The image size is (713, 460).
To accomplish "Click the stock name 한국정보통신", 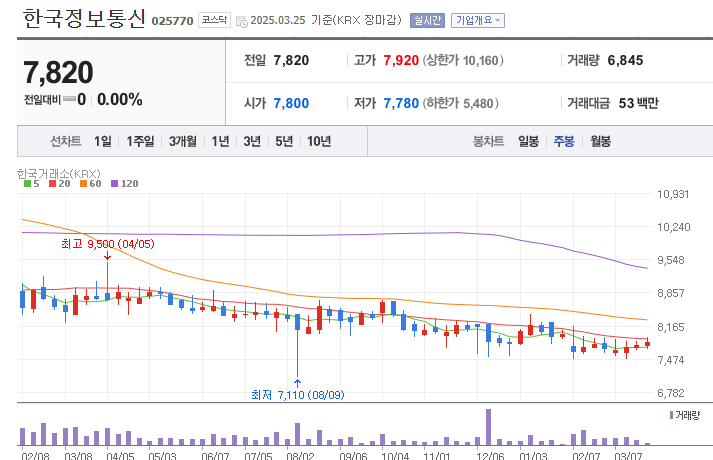I will [84, 19].
